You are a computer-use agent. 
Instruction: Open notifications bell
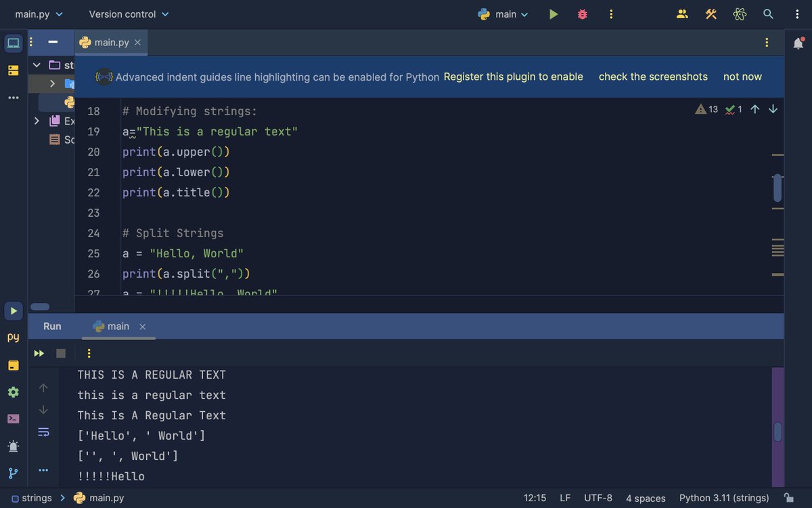pyautogui.click(x=798, y=43)
